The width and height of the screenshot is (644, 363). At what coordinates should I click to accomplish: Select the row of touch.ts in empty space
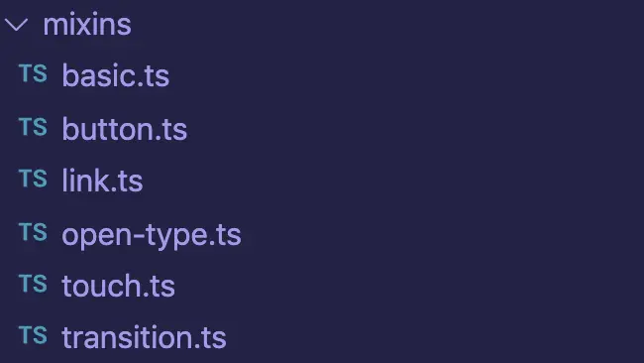pos(409,286)
